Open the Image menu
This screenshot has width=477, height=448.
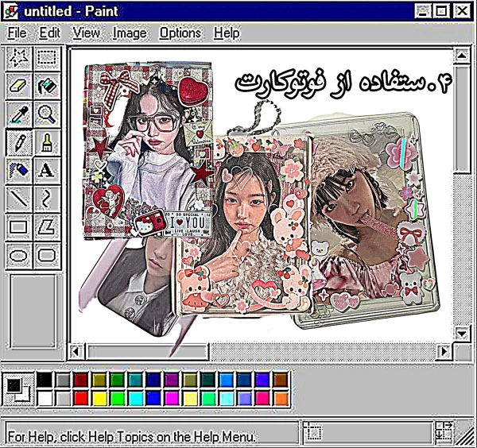tap(130, 33)
